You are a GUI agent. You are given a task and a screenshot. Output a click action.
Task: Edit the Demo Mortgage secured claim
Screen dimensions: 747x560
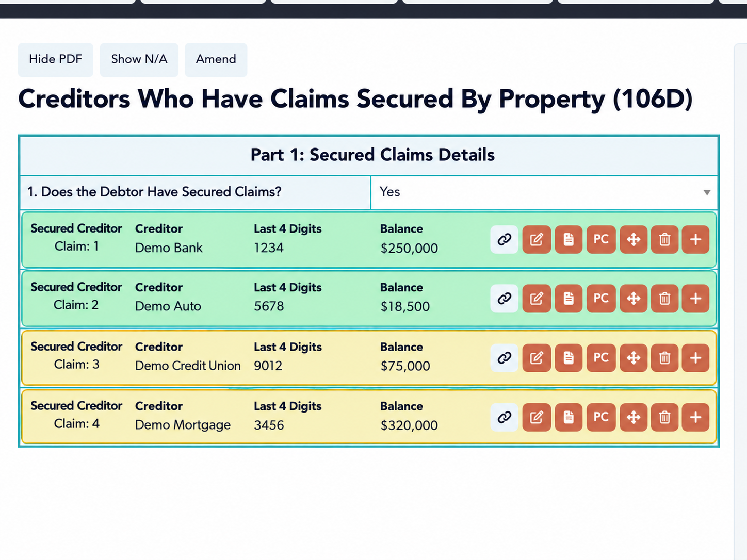[537, 417]
